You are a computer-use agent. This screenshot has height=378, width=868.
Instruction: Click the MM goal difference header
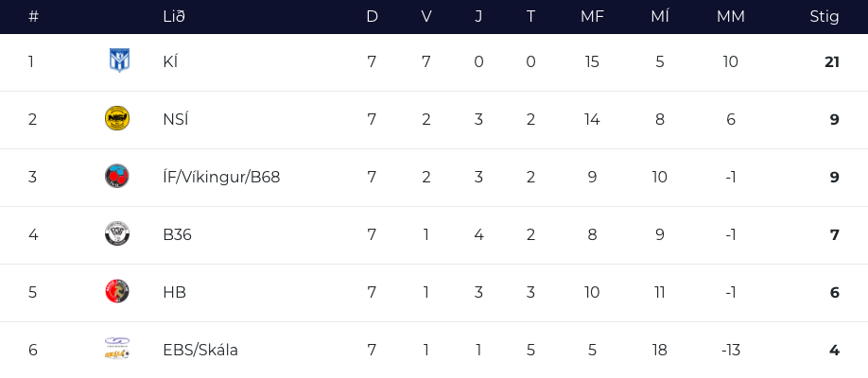tap(731, 16)
